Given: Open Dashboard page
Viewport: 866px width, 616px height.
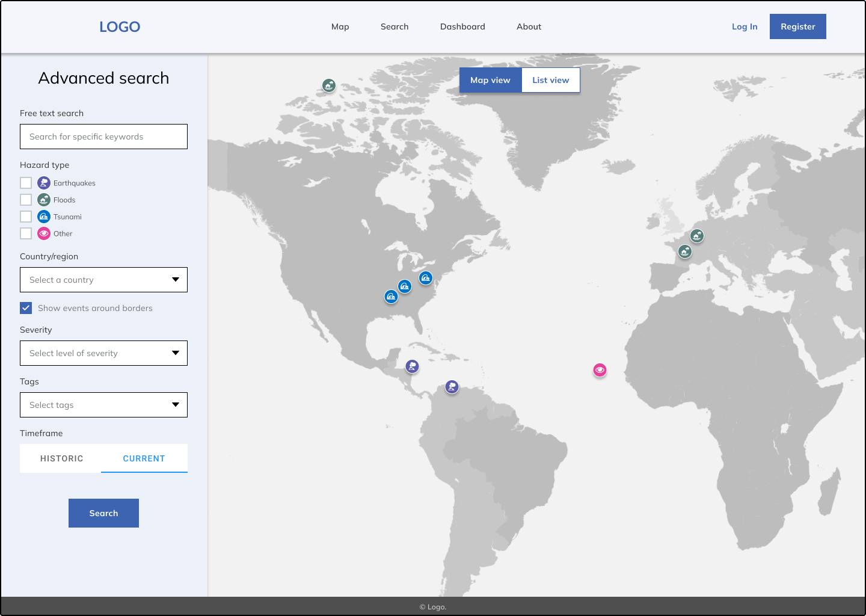Looking at the screenshot, I should point(462,26).
